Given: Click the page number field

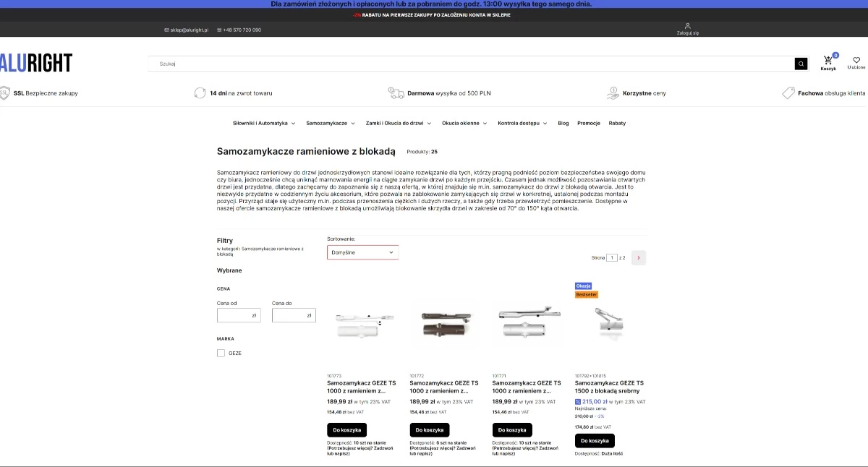Looking at the screenshot, I should tap(612, 257).
